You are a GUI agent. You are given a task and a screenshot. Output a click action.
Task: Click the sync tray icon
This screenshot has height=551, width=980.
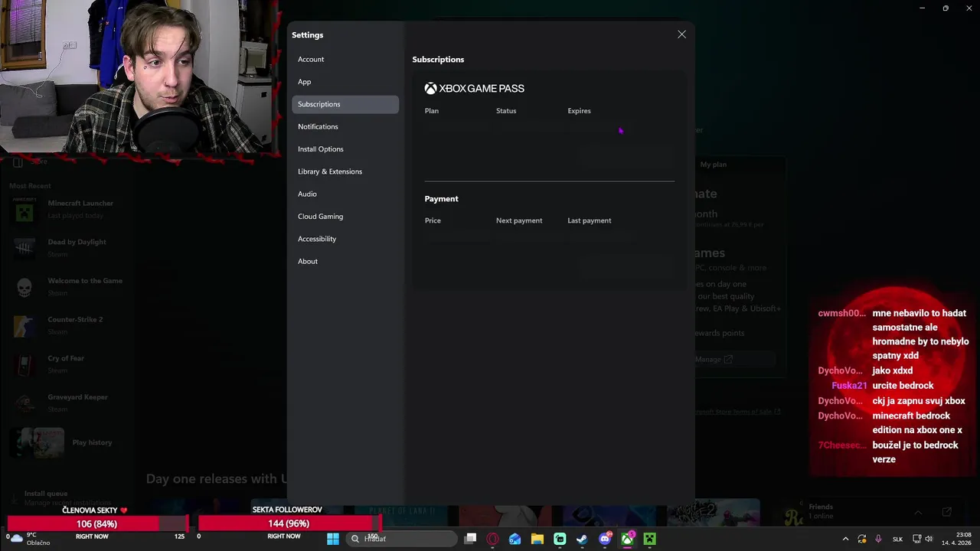(x=862, y=539)
